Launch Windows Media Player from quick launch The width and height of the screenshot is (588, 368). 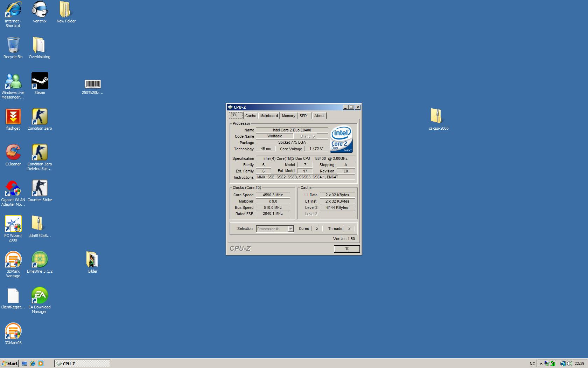tap(41, 363)
